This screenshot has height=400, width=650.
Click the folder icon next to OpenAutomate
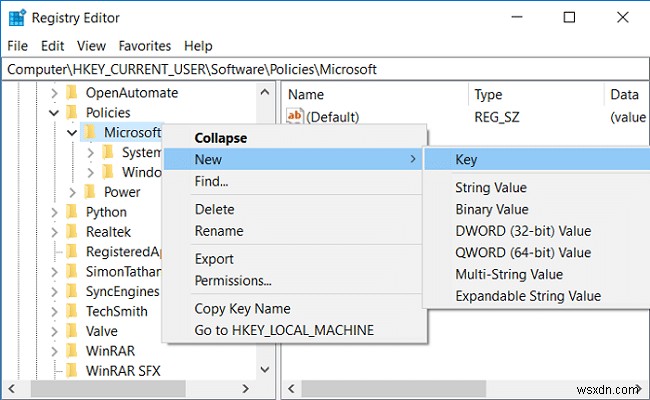pyautogui.click(x=71, y=93)
